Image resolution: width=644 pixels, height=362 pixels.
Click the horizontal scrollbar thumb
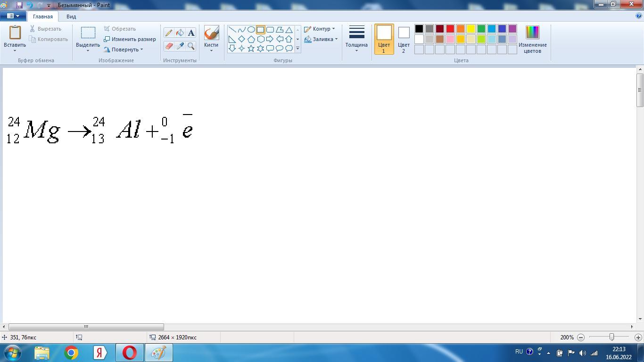tap(86, 327)
